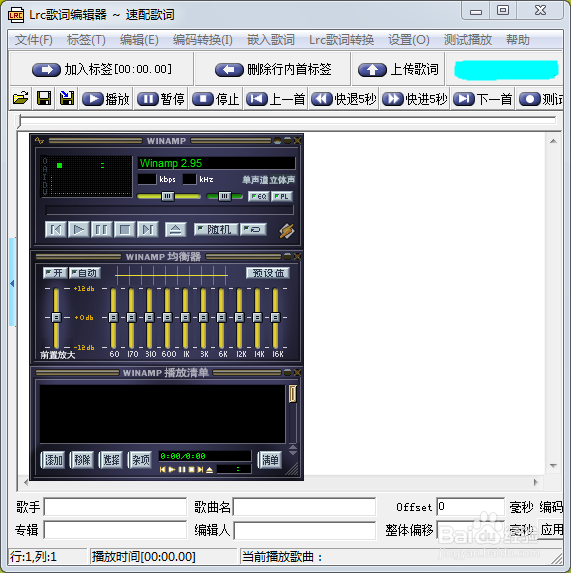Click 前置放大 preamp slider

[x=56, y=318]
